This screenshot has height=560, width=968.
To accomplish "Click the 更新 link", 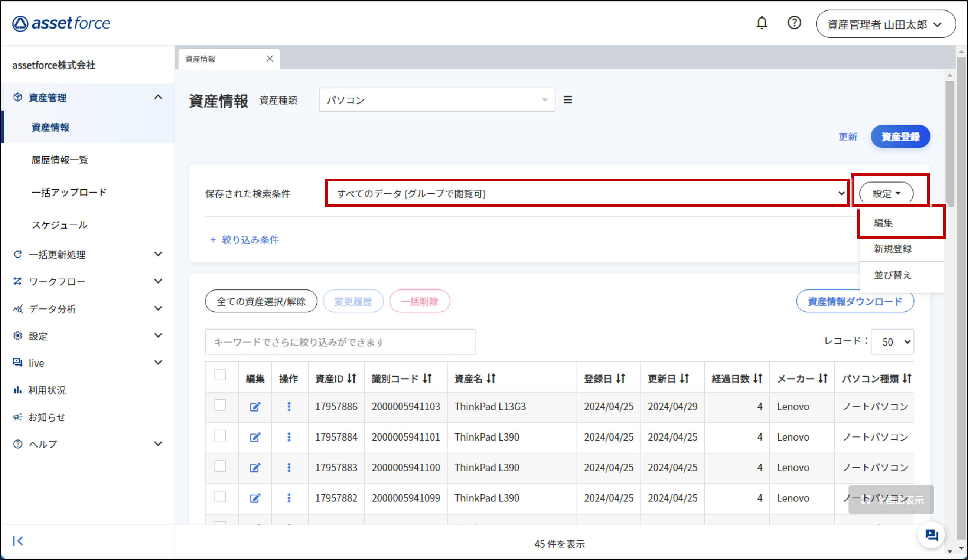I will pyautogui.click(x=848, y=137).
